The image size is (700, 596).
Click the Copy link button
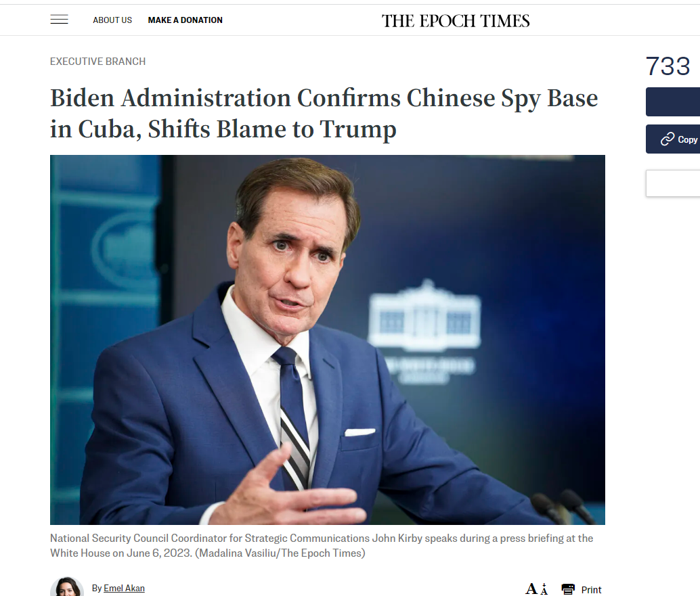click(673, 139)
